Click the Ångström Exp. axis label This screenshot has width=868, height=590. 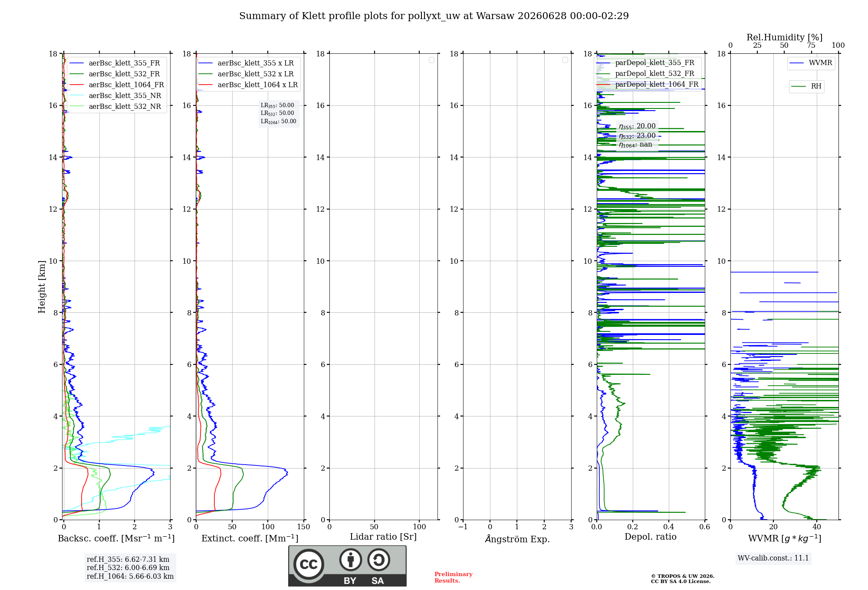(517, 539)
